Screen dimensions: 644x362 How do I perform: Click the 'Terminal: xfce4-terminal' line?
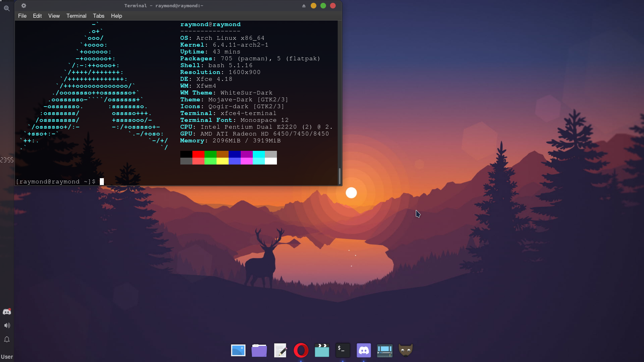coord(228,113)
